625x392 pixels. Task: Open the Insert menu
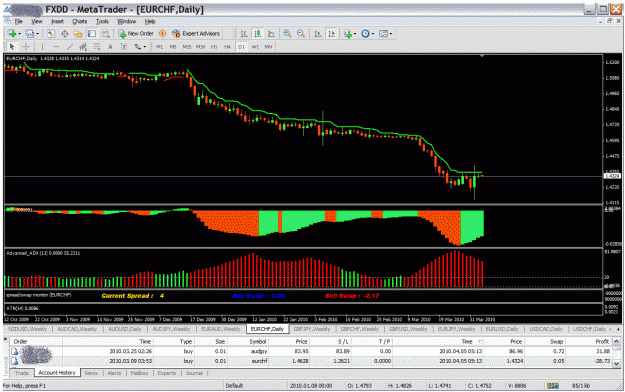click(x=57, y=22)
